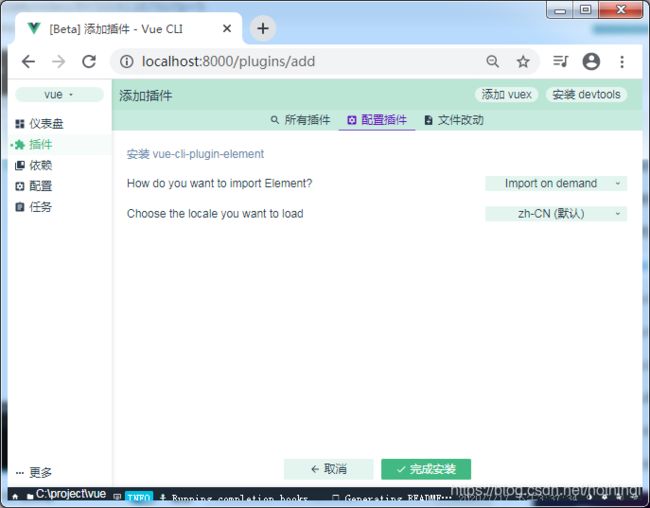Open a new browser tab with plus button
This screenshot has height=508, width=650.
tap(263, 28)
